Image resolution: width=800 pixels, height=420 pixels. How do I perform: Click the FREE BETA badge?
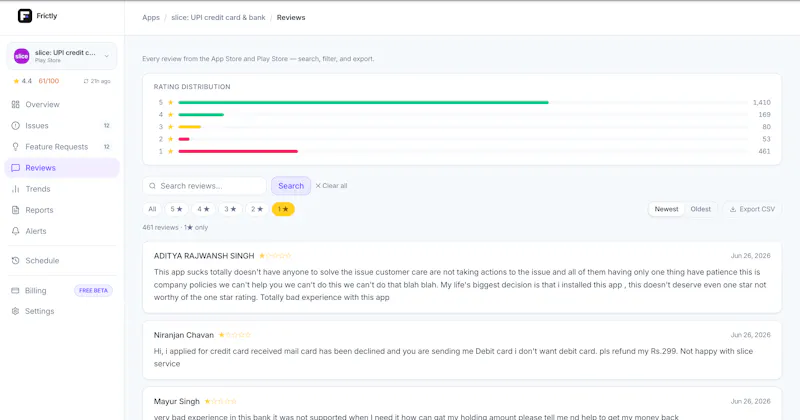tap(93, 290)
